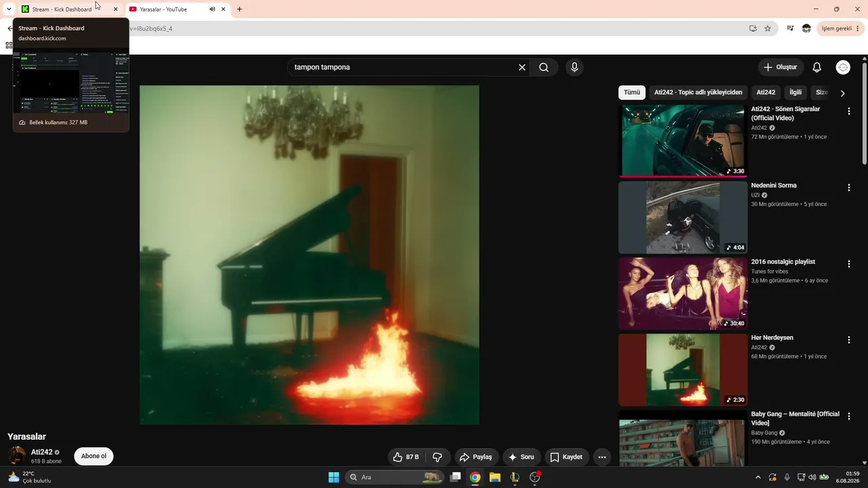Start voice search with the microphone icon
The width and height of the screenshot is (868, 488).
coord(574,67)
